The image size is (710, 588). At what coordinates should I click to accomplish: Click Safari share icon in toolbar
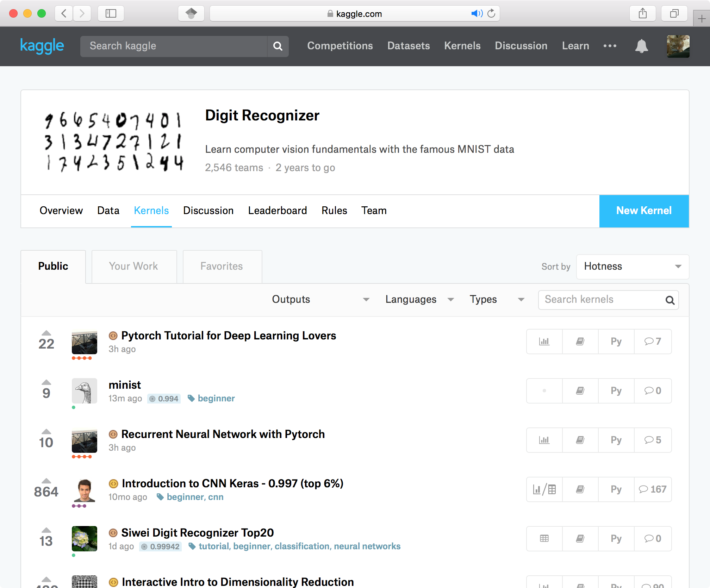[x=642, y=14]
